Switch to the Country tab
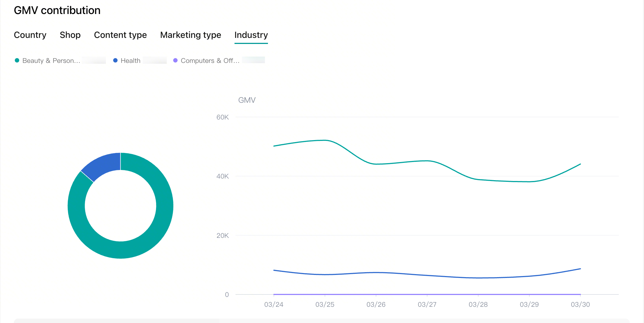This screenshot has height=323, width=644. tap(30, 35)
